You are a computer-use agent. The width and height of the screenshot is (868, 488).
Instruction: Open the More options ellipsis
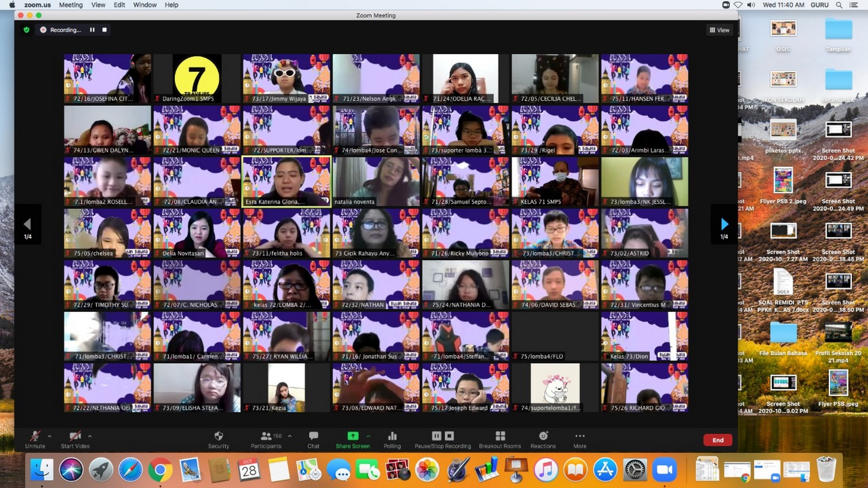(580, 436)
